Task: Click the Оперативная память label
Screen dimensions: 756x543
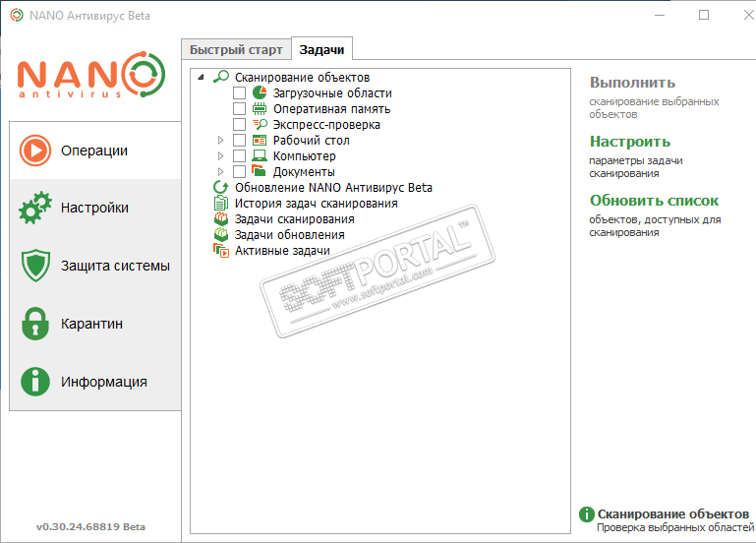Action: point(331,108)
